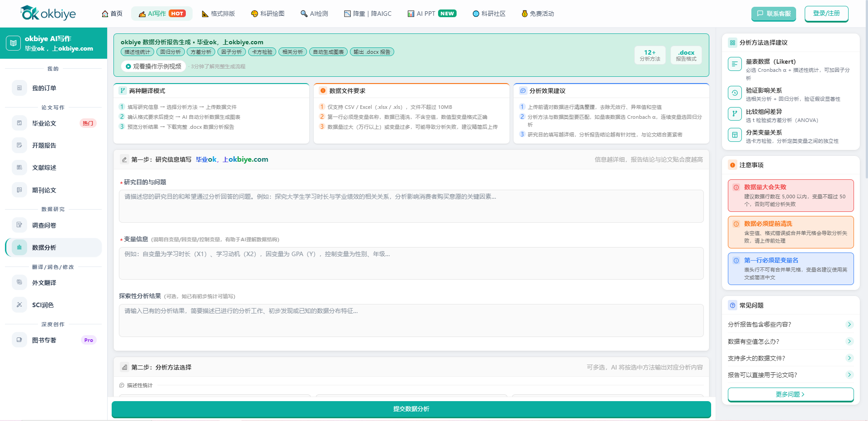Focus the 探索性分析结果 text area

point(411,320)
